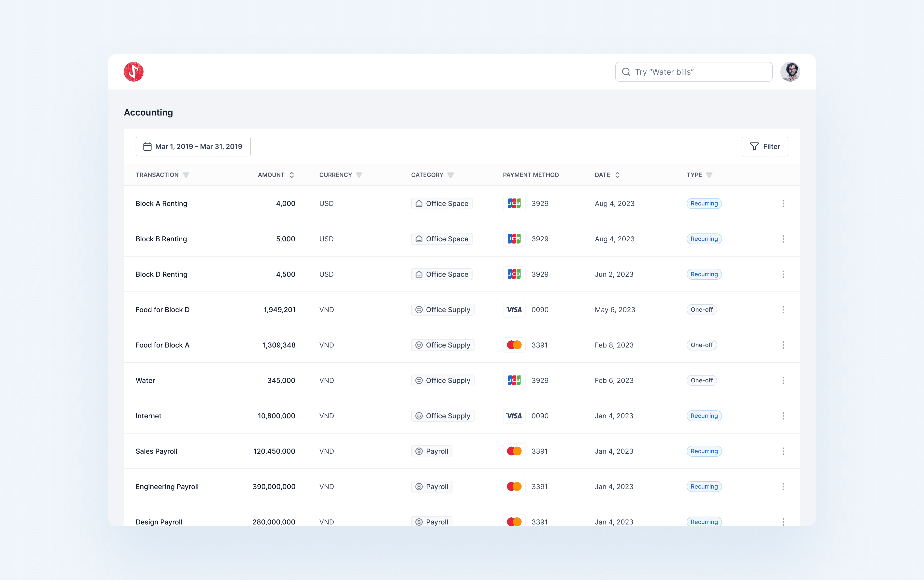924x580 pixels.
Task: Open three-dot menu for Water row
Action: (783, 380)
